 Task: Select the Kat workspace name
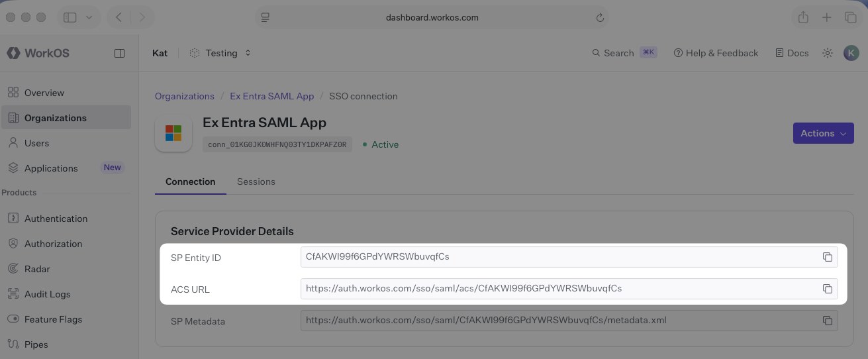tap(160, 53)
